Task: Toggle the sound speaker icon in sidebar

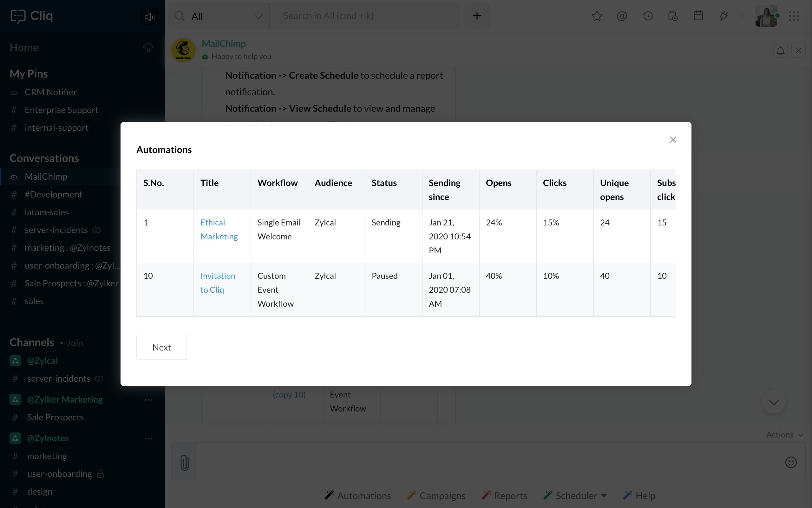Action: (x=149, y=16)
